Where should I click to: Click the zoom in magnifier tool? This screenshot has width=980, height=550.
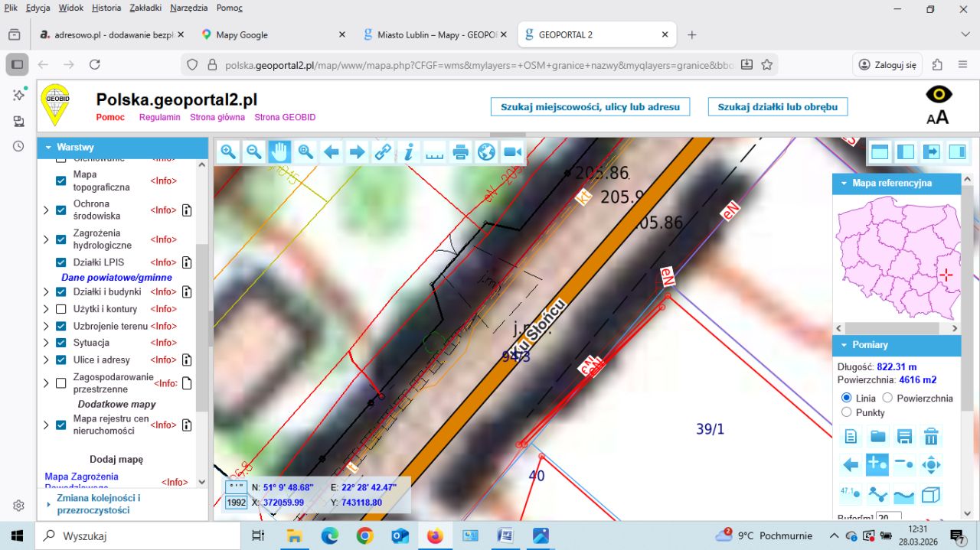click(228, 152)
